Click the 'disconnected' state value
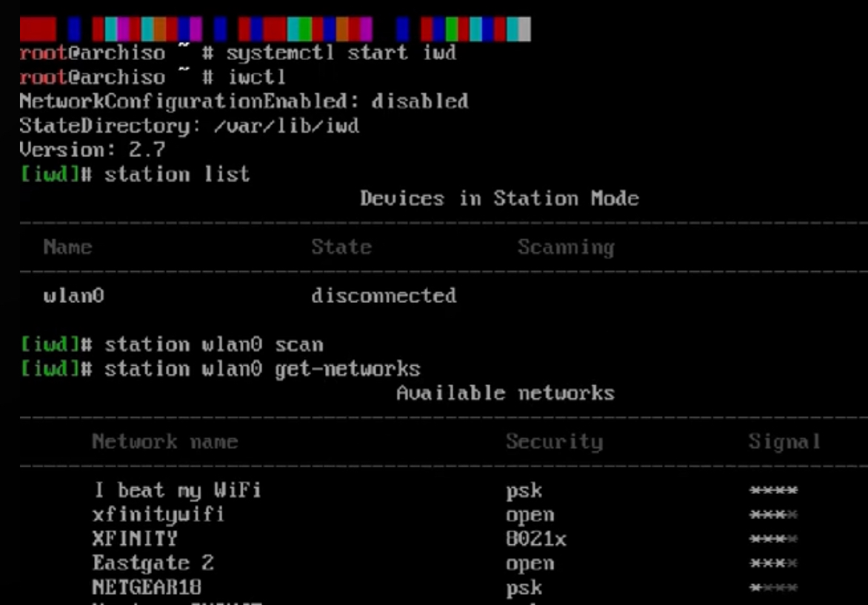The height and width of the screenshot is (605, 868). (384, 295)
